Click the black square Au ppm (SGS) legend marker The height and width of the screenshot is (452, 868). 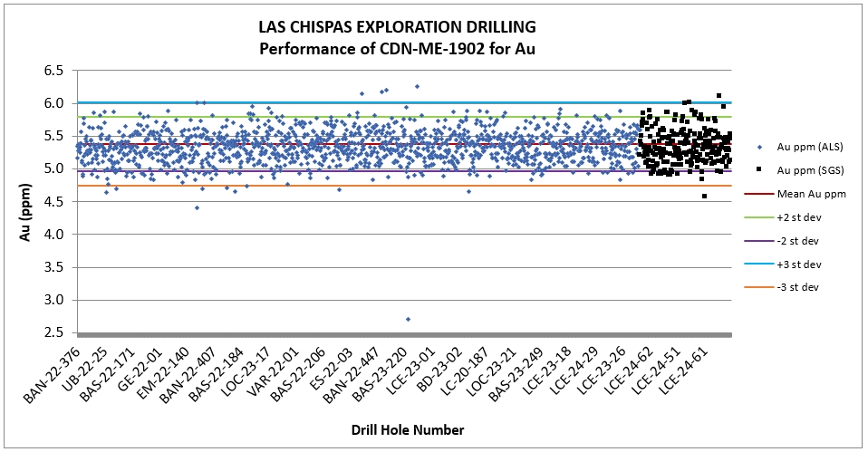pyautogui.click(x=757, y=170)
